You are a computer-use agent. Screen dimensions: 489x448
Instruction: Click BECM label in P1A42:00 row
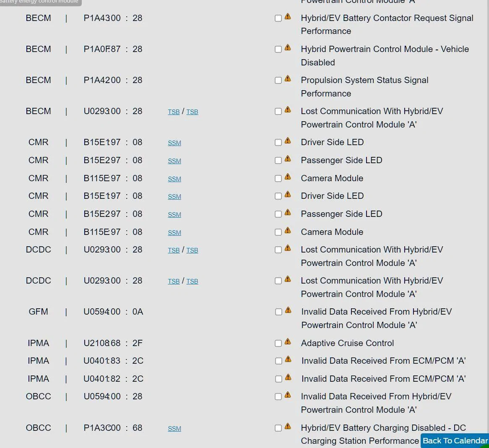(38, 80)
